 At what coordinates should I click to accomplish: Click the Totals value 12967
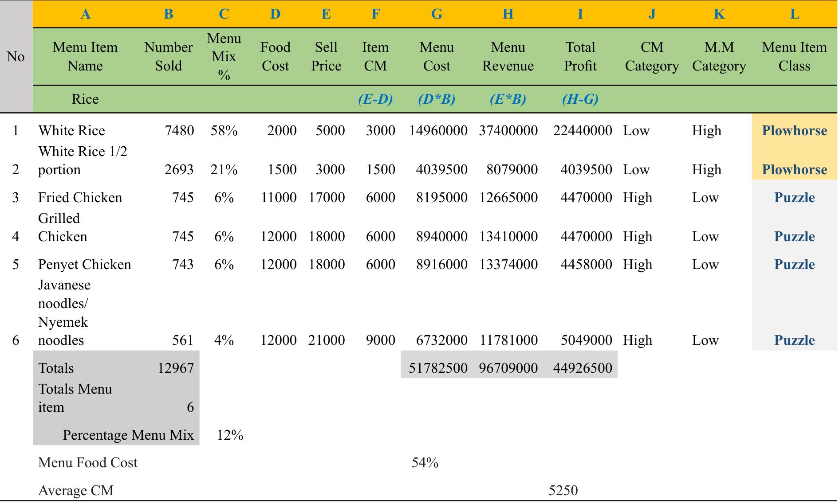tap(175, 367)
